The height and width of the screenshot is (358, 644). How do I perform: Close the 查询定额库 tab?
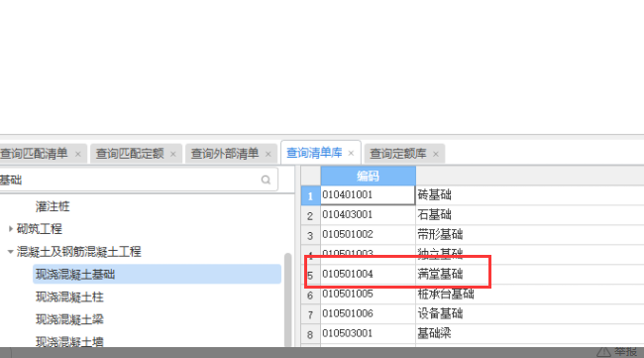click(436, 154)
